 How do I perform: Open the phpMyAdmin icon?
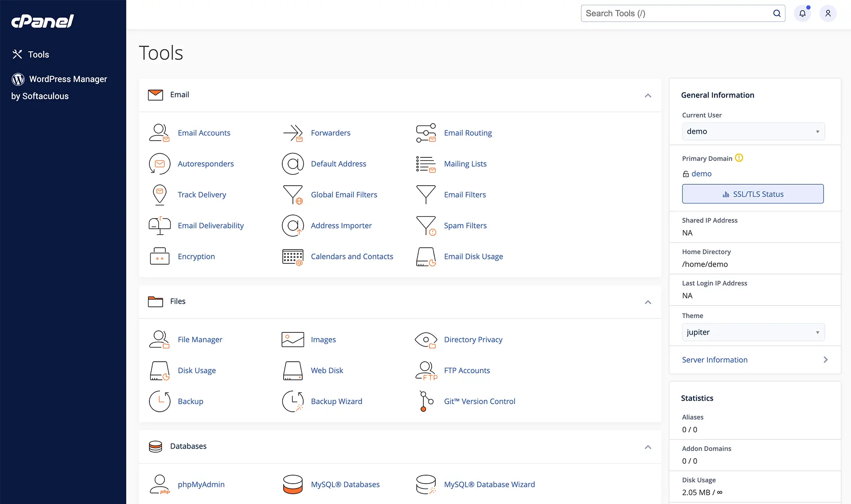(x=160, y=484)
